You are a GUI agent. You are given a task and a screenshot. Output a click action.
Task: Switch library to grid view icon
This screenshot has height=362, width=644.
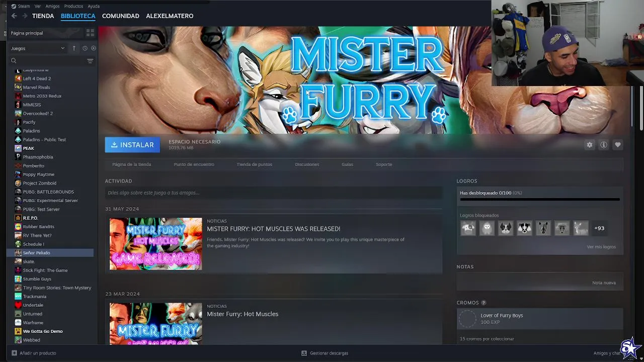click(90, 33)
